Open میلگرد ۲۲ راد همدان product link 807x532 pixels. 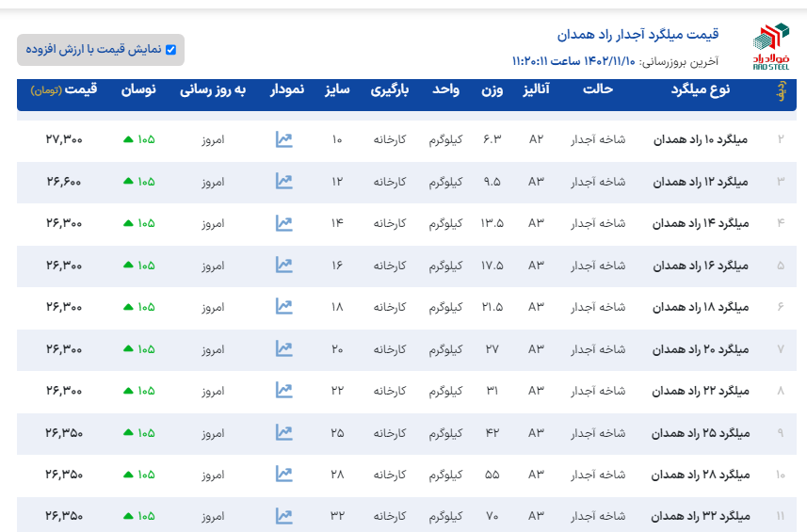(x=701, y=391)
